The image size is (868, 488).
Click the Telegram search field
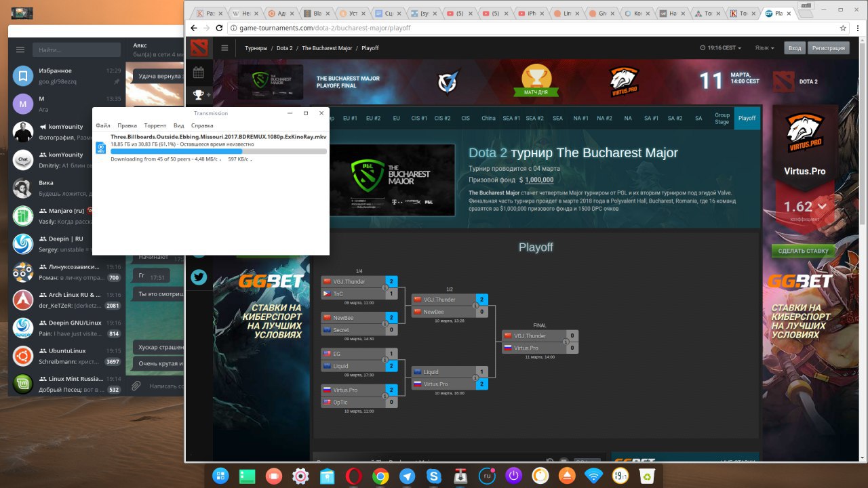point(75,49)
